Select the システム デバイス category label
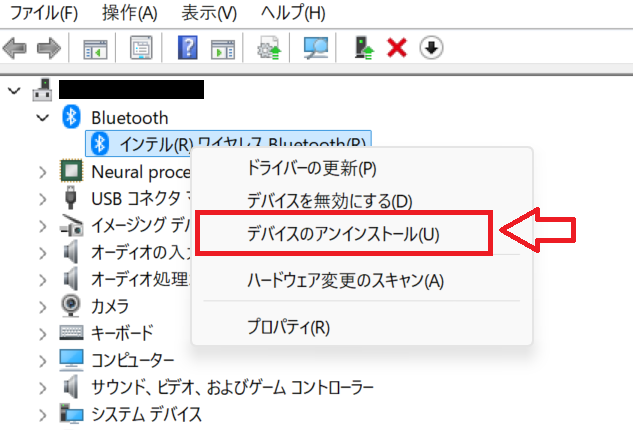633x430 pixels. 147,414
